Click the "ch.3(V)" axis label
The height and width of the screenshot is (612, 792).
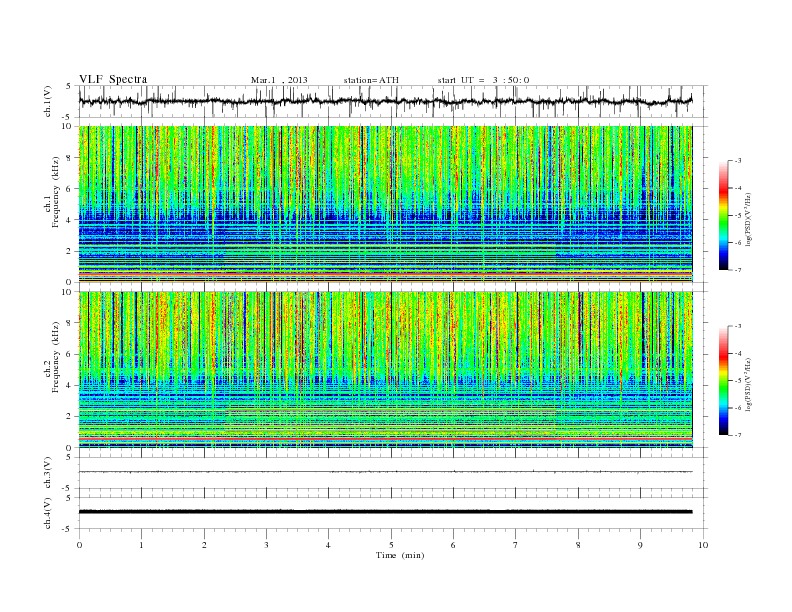click(x=48, y=473)
